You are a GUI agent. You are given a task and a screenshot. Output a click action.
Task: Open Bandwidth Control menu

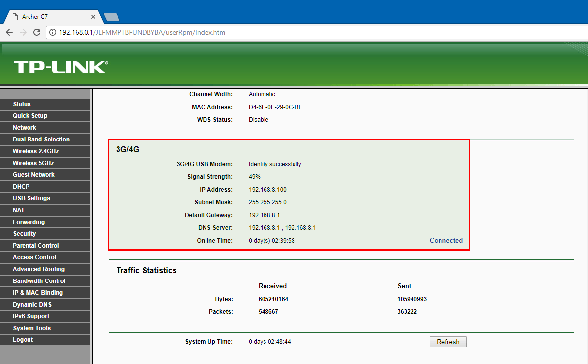(x=45, y=281)
